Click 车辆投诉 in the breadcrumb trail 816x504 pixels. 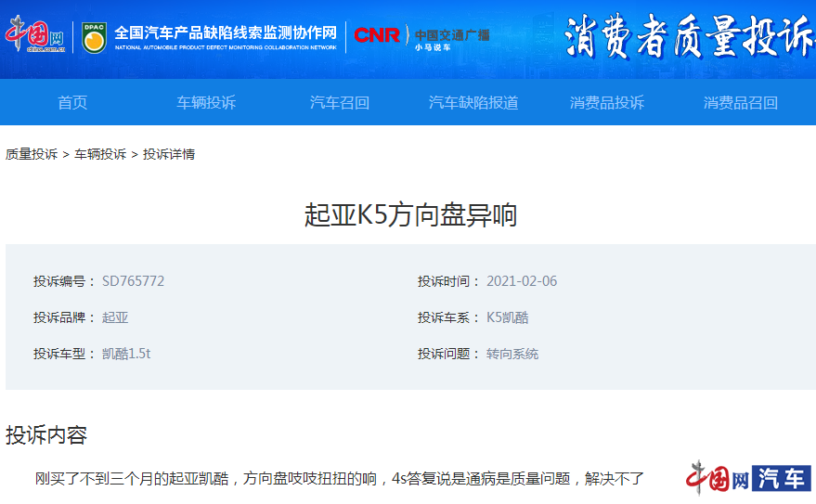click(100, 154)
